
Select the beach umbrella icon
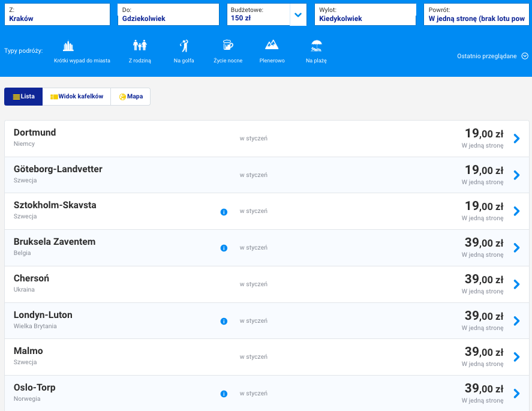[316, 46]
